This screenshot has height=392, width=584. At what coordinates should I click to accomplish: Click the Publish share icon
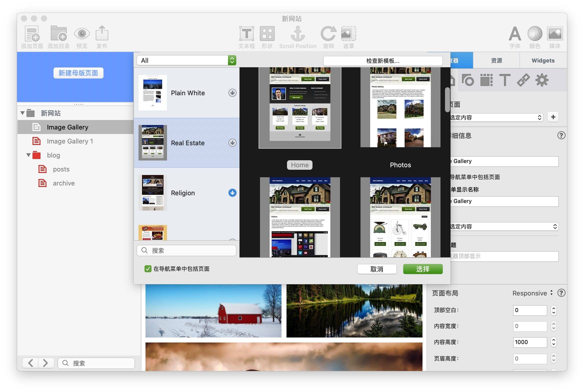102,34
